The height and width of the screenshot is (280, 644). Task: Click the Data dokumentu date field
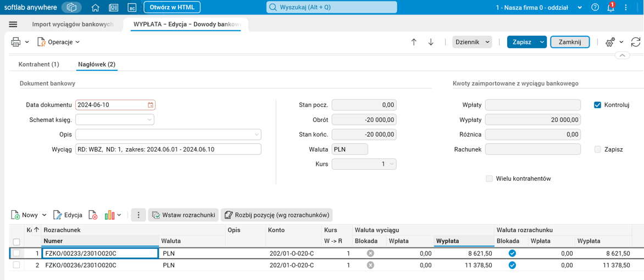(115, 105)
